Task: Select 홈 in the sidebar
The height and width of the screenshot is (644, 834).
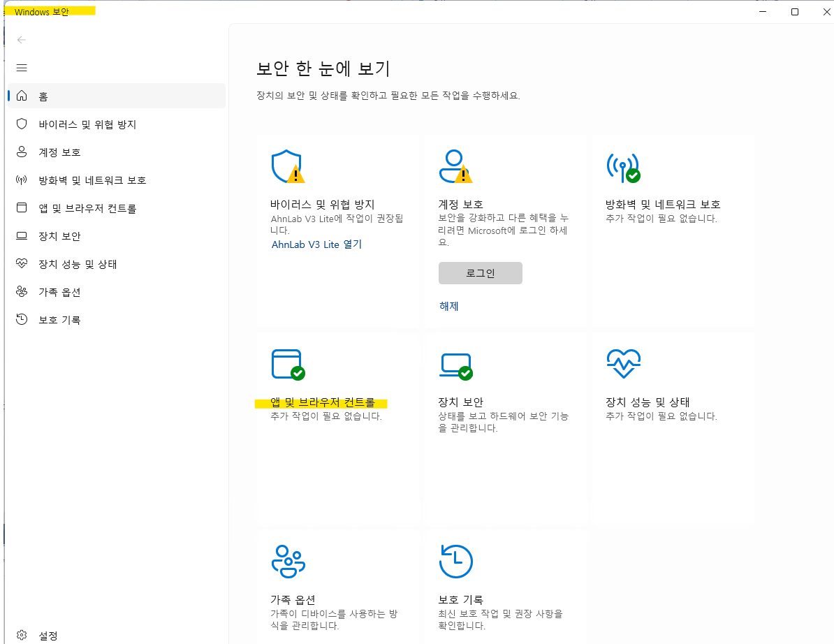Action: (43, 96)
